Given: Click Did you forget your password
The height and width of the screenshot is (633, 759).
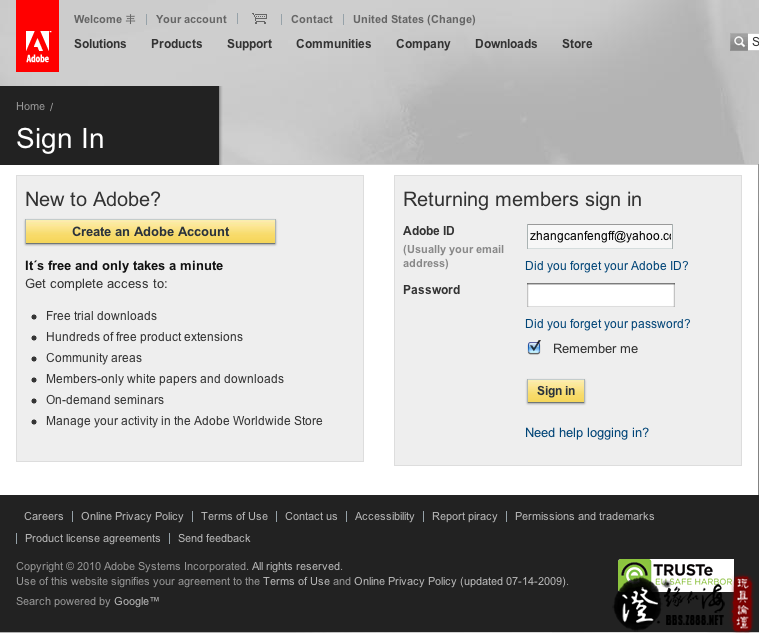Looking at the screenshot, I should click(x=607, y=324).
